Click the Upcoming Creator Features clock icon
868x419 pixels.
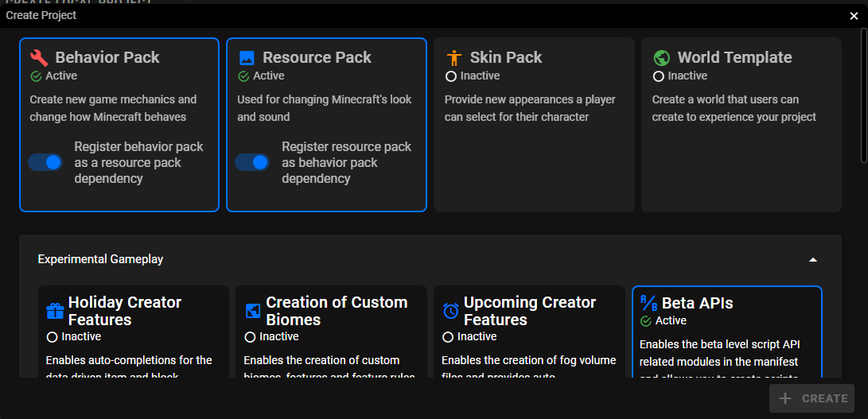[450, 311]
